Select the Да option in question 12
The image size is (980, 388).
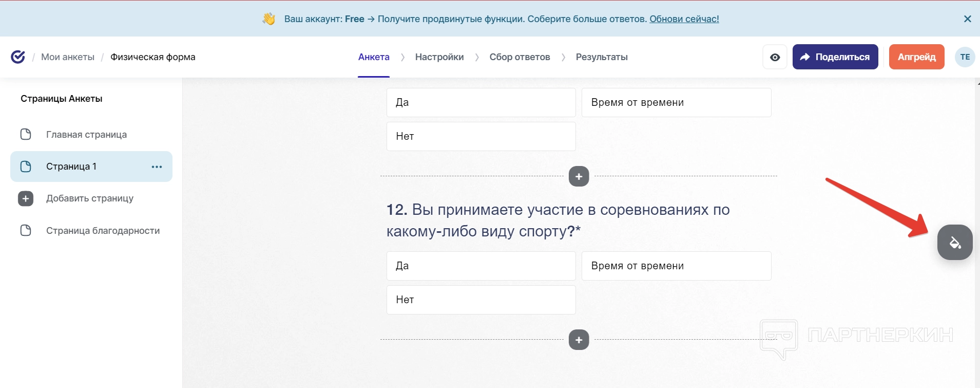click(x=481, y=266)
